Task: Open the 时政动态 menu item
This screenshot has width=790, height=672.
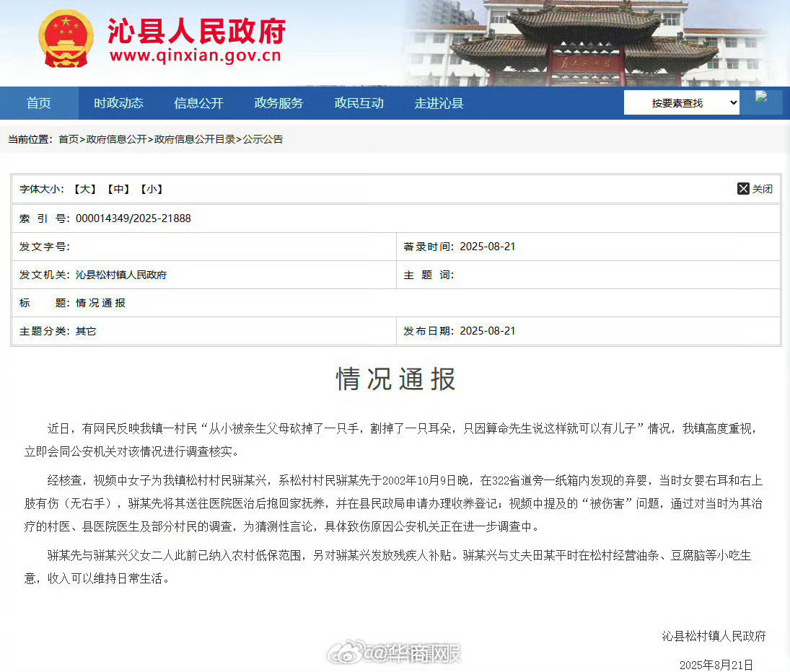Action: click(118, 103)
